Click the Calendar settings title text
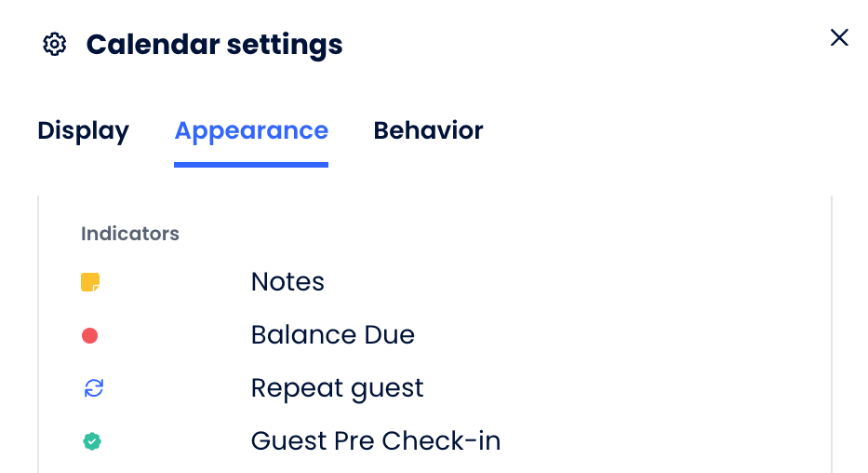The width and height of the screenshot is (868, 473). (214, 45)
